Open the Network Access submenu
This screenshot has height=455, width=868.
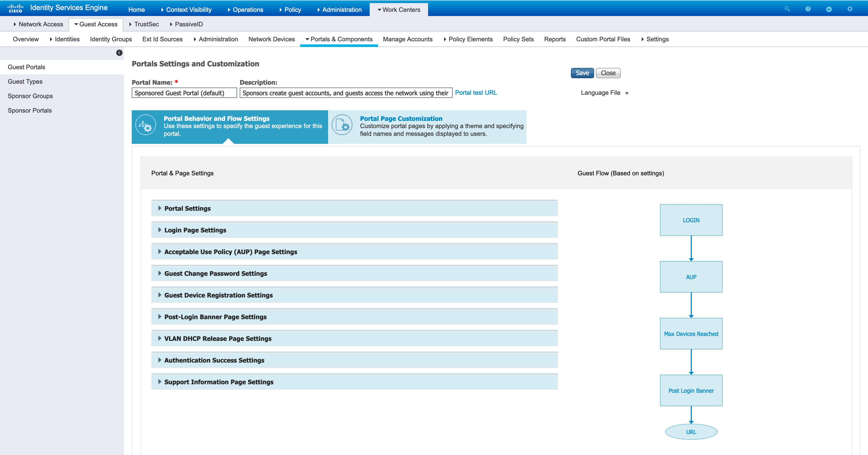[38, 24]
